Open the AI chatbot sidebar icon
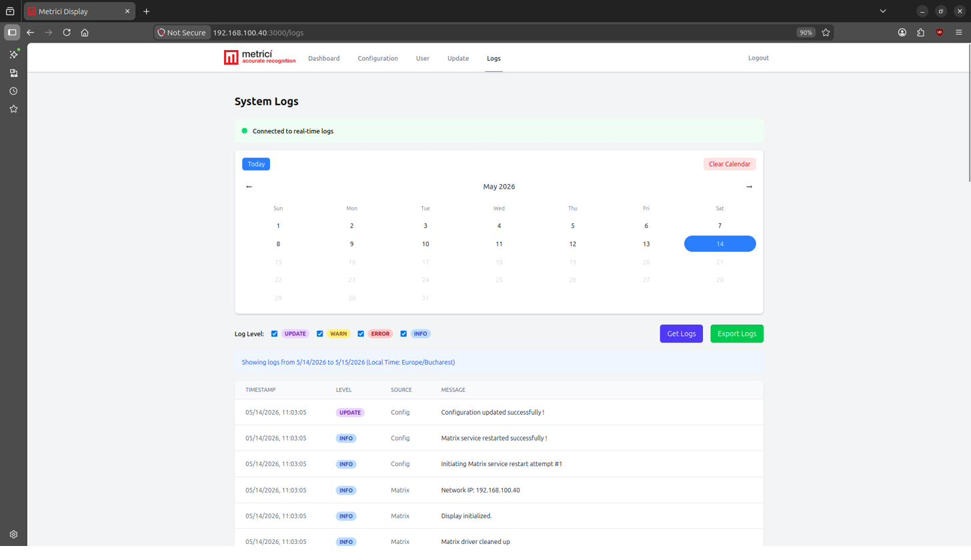This screenshot has width=971, height=560. (x=13, y=55)
